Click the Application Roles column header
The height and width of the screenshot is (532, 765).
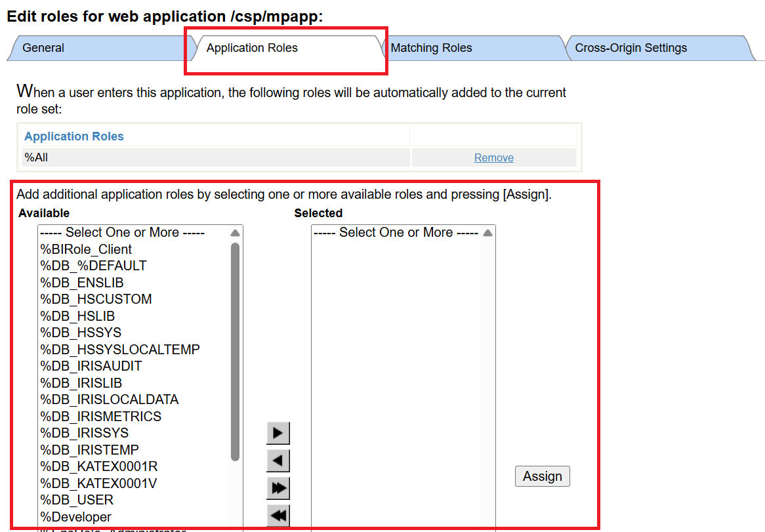click(x=74, y=136)
